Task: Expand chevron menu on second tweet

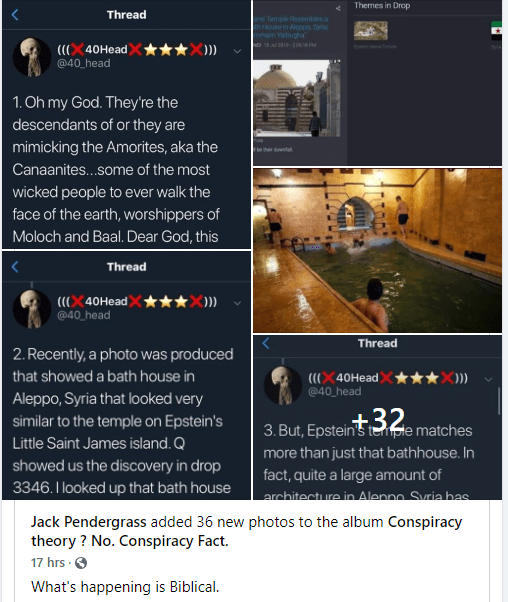Action: click(x=237, y=303)
